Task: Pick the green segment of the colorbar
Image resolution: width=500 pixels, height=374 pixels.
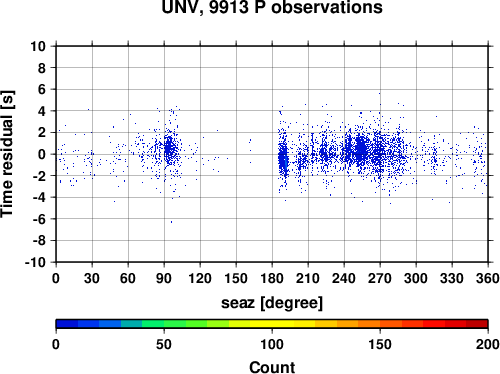Action: [x=164, y=324]
